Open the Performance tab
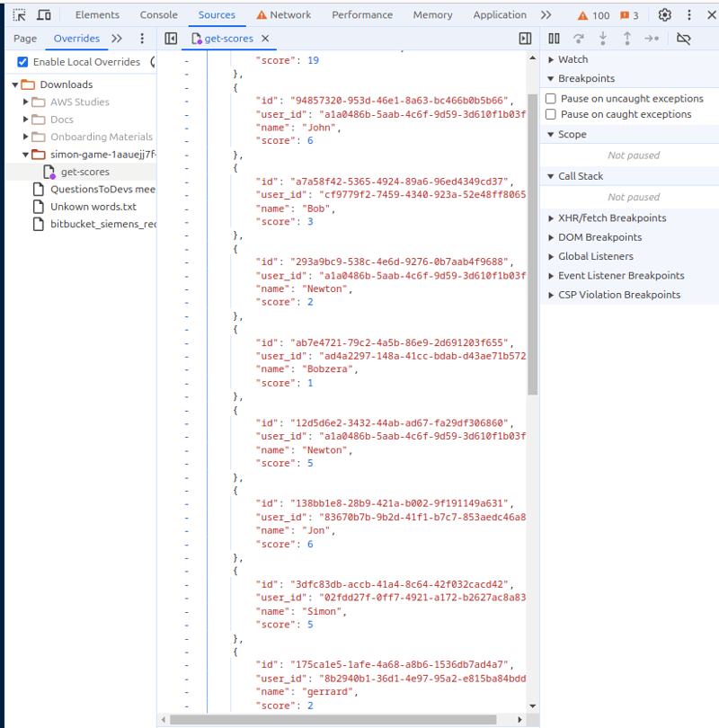 click(362, 15)
